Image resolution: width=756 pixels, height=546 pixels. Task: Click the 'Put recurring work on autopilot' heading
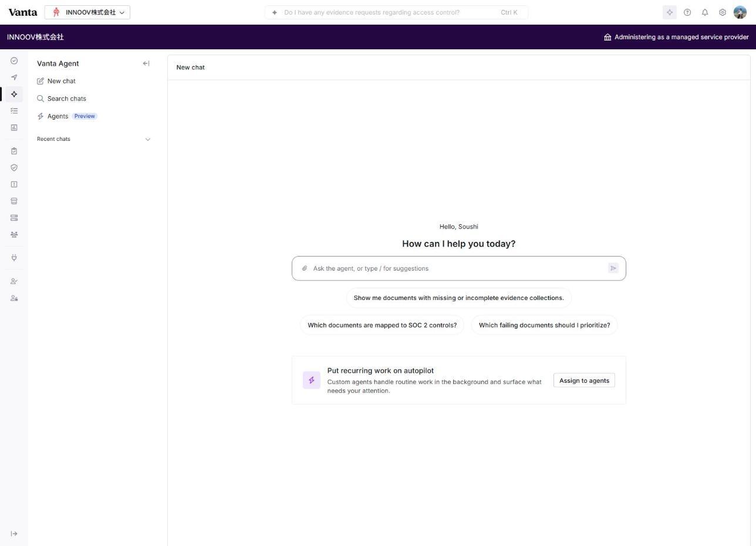[x=380, y=370]
